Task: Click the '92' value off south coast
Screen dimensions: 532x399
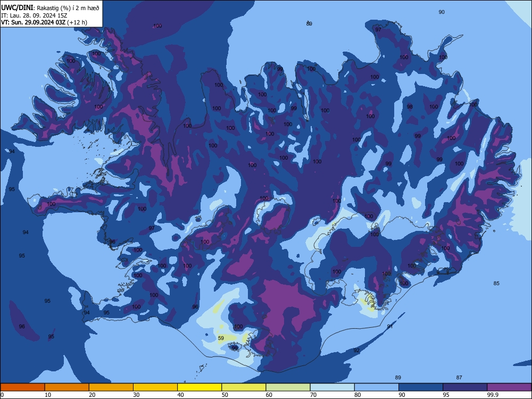Action: tap(356, 350)
